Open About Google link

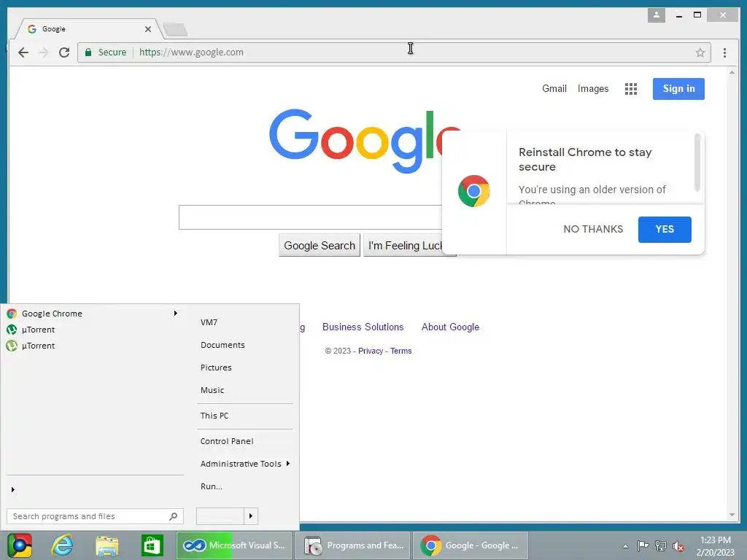pyautogui.click(x=450, y=327)
